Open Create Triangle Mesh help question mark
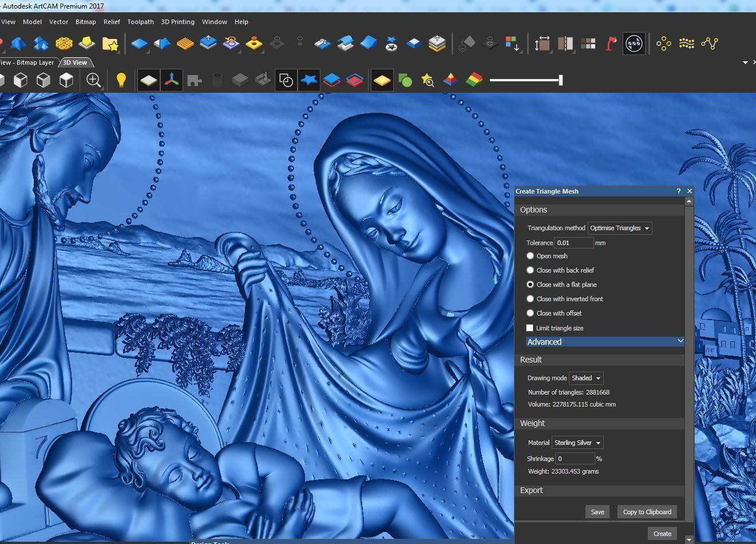756x544 pixels. coord(679,191)
